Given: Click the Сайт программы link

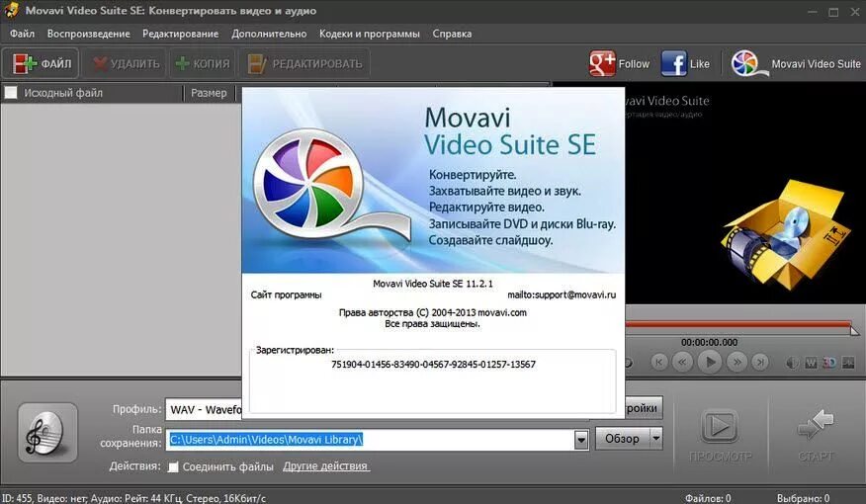Looking at the screenshot, I should (x=286, y=294).
